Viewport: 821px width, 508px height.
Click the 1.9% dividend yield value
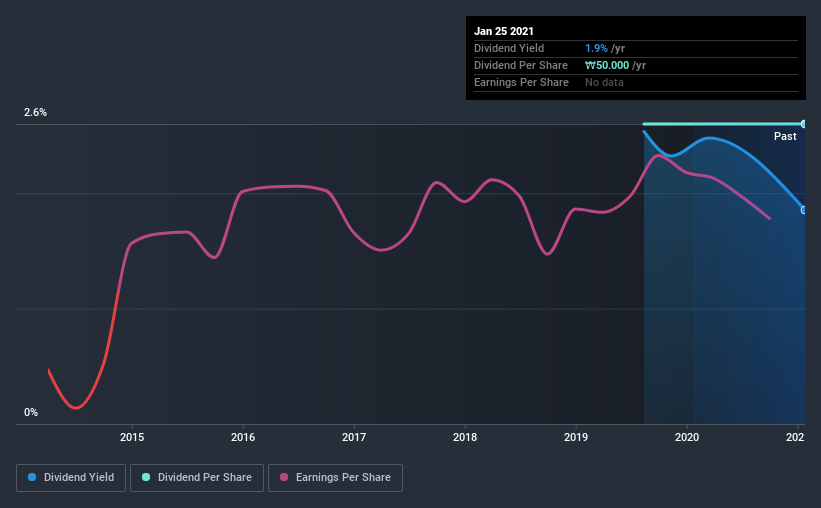point(596,48)
